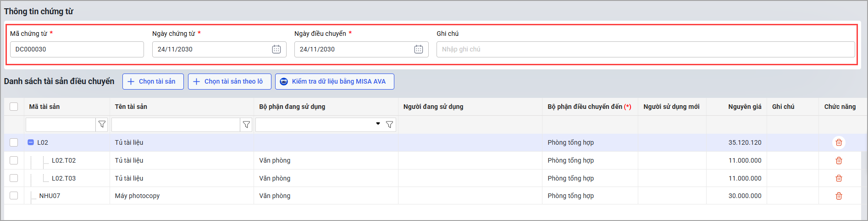The height and width of the screenshot is (221, 868).
Task: Click the Mã chứng từ field DC000030
Action: point(77,49)
